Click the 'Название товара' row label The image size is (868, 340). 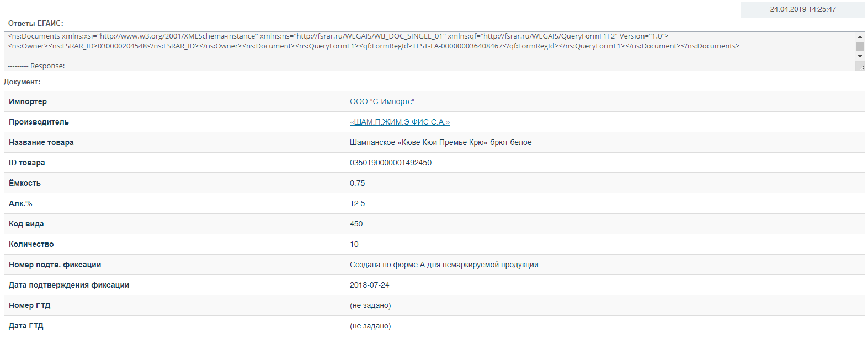tap(41, 142)
